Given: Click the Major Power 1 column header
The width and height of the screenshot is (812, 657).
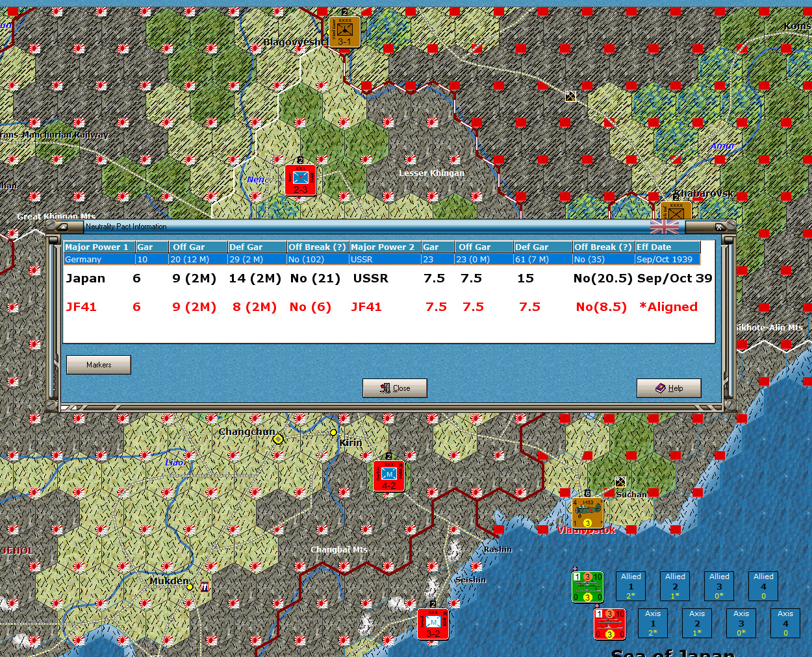Looking at the screenshot, I should 99,247.
